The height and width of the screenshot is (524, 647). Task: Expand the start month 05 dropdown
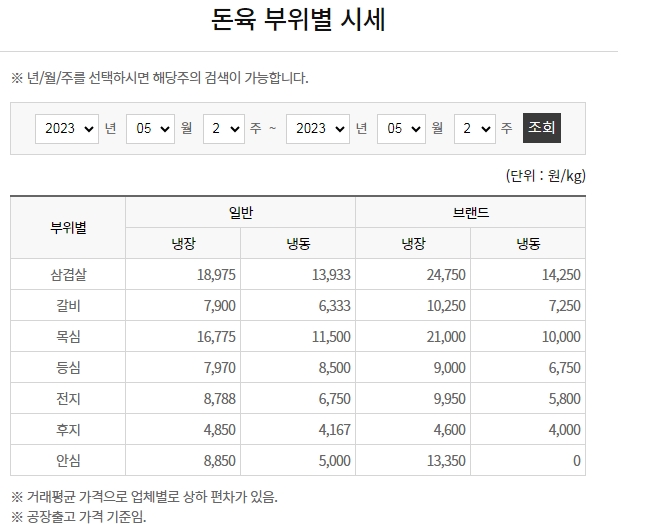(150, 129)
